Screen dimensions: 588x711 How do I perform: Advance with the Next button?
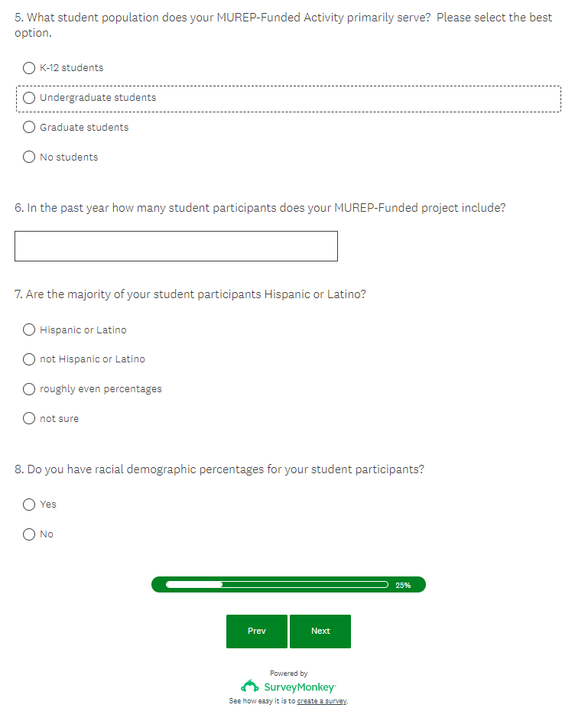[x=320, y=631]
